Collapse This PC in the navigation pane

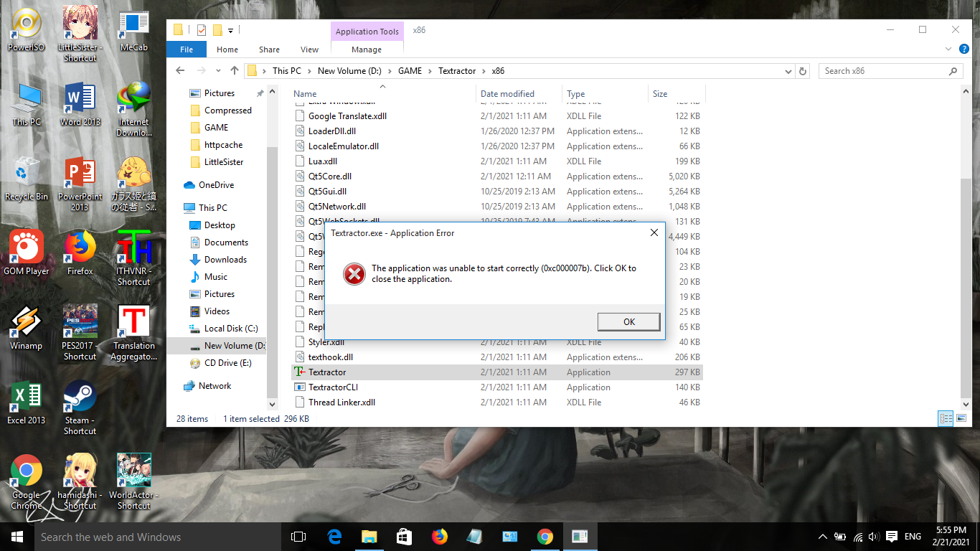[181, 207]
